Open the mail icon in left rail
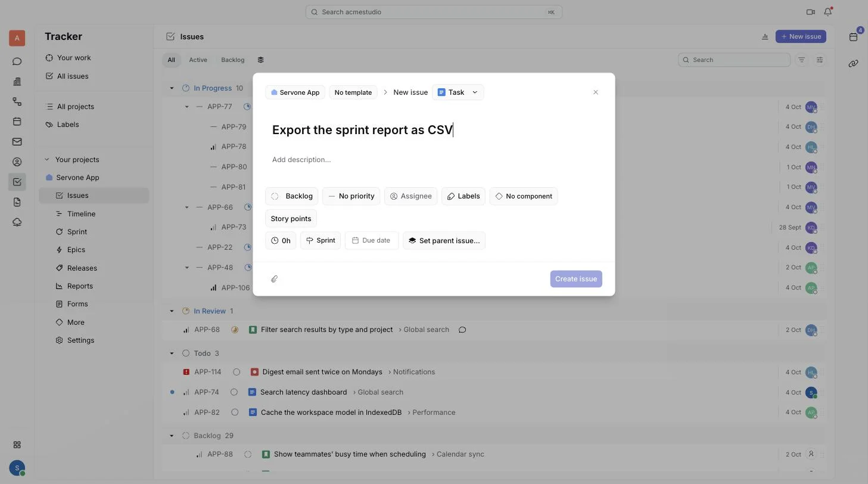Image resolution: width=868 pixels, height=484 pixels. (17, 142)
